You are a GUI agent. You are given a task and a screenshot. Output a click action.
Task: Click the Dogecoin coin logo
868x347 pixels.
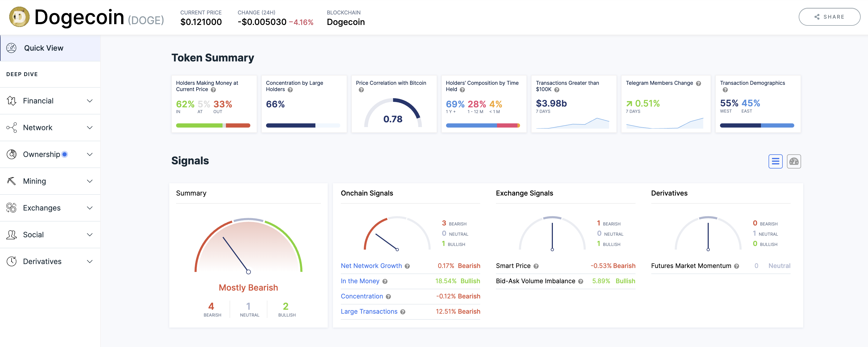pyautogui.click(x=19, y=17)
